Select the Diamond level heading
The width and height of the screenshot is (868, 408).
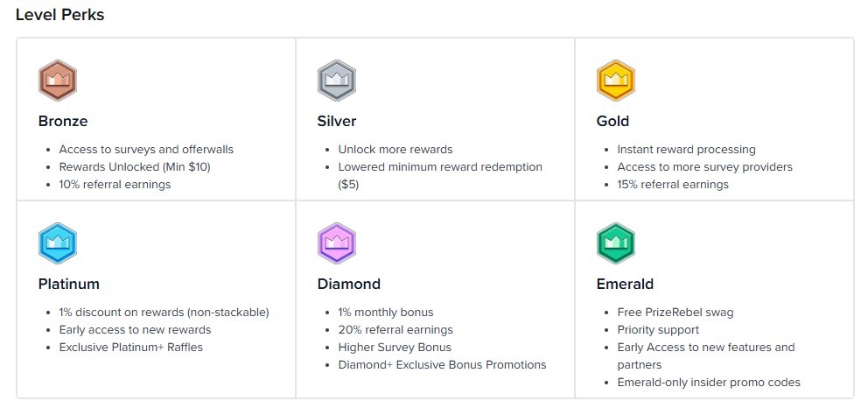[x=349, y=284]
